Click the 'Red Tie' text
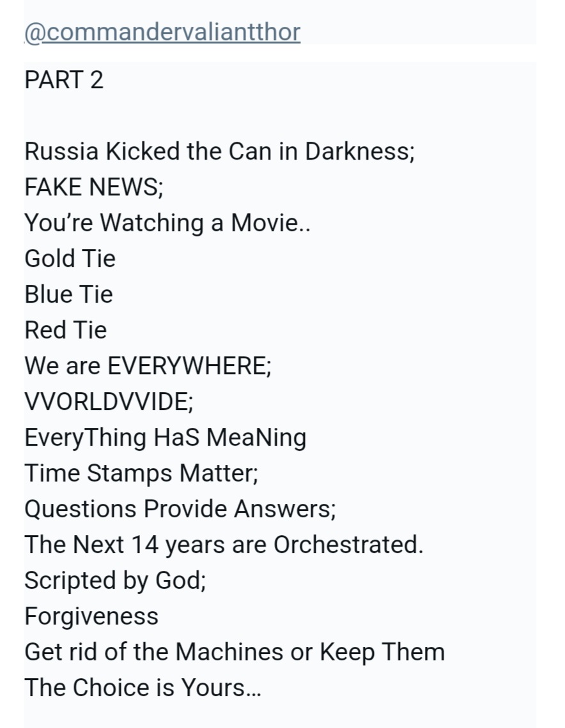The height and width of the screenshot is (728, 565). [66, 330]
